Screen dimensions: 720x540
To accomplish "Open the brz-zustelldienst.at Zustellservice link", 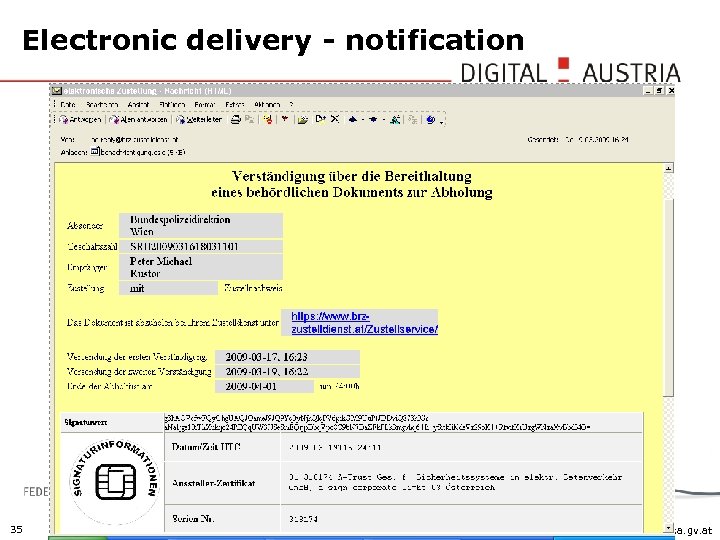I will pos(365,322).
